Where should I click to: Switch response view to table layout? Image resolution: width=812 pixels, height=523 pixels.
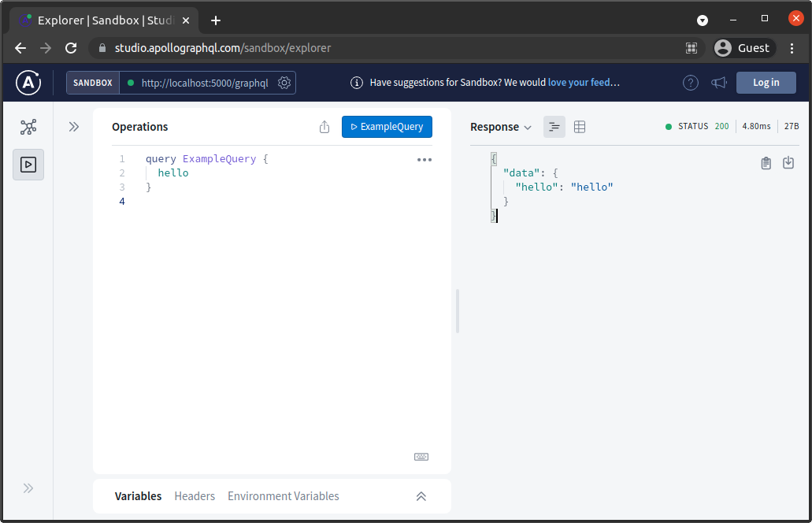(x=580, y=126)
